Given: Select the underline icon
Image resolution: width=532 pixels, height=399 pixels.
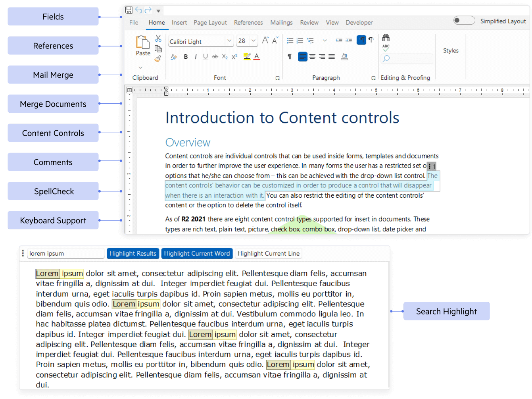Looking at the screenshot, I should click(205, 57).
